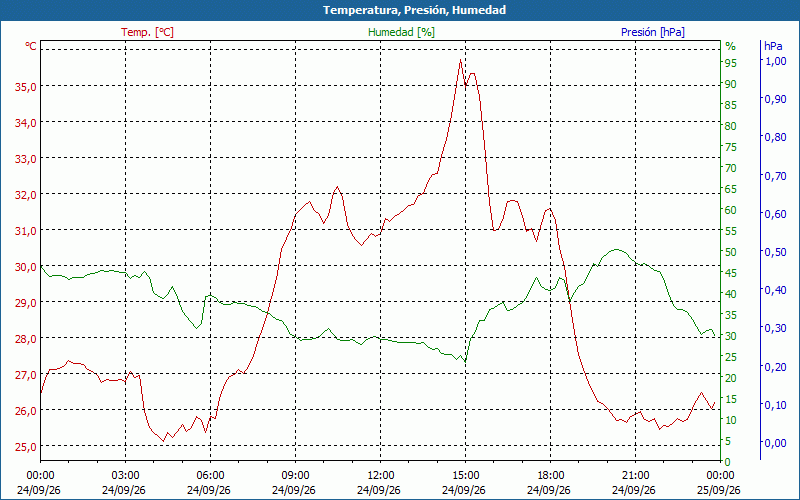Click pressure axis value '0,20'
The image size is (800, 500).
(x=775, y=366)
